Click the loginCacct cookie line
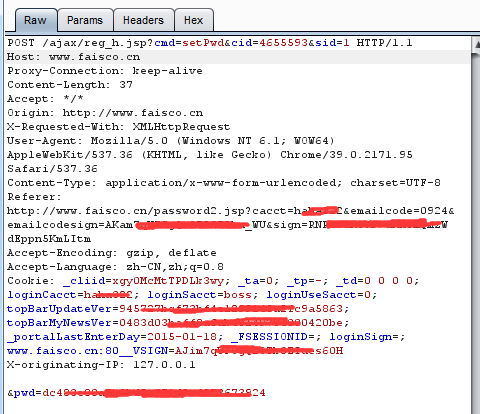Screen dimensions: 480x414 (x=192, y=295)
